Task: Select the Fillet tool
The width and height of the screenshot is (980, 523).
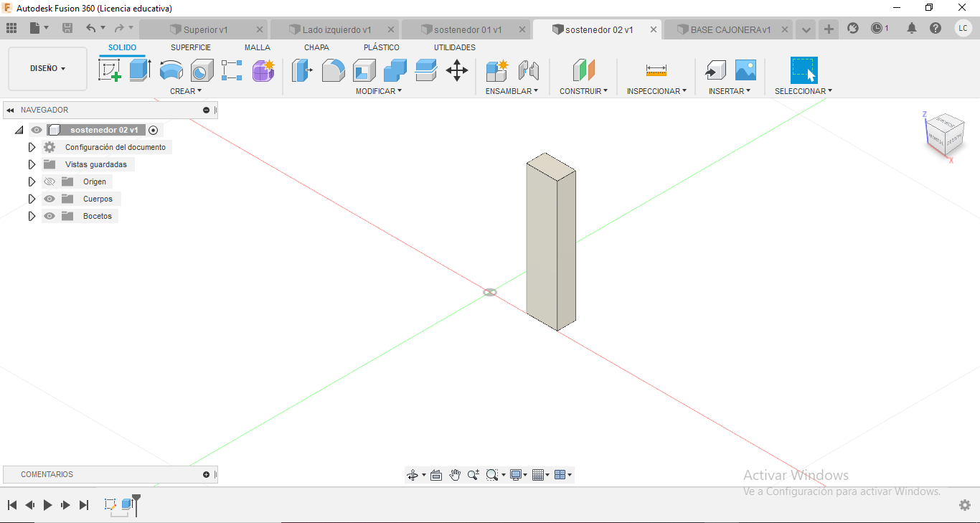Action: [x=333, y=70]
